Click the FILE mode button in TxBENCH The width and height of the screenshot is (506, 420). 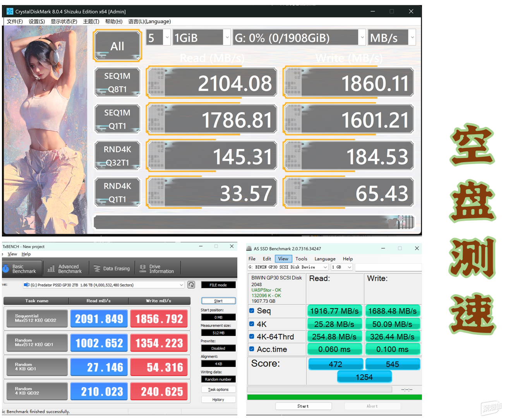(x=218, y=285)
